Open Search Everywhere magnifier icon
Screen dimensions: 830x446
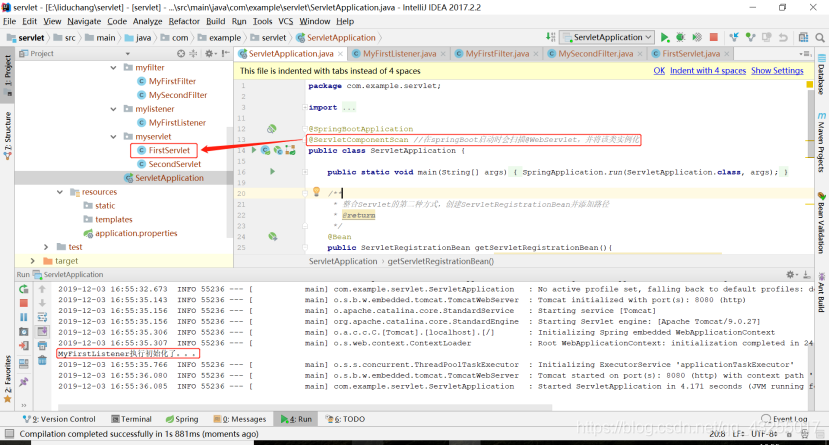pos(820,38)
